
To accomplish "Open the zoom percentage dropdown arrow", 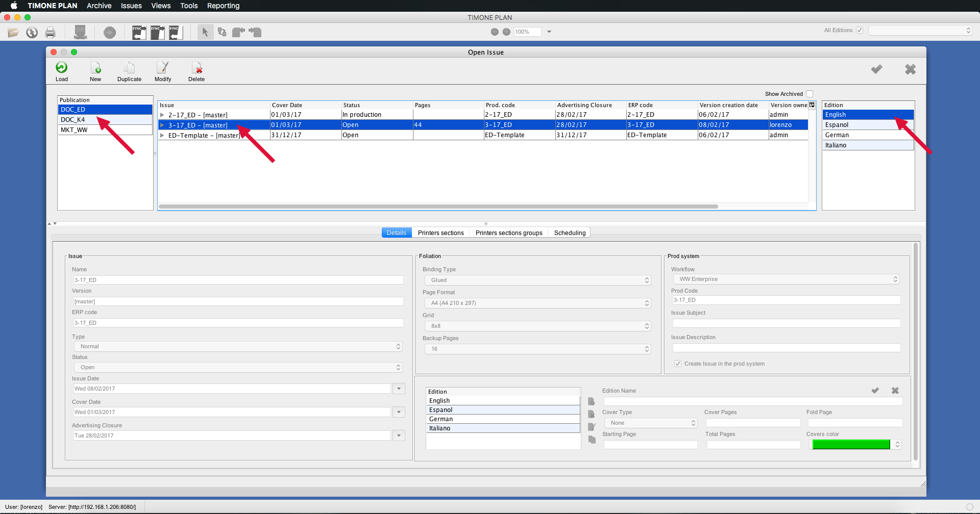I will pyautogui.click(x=549, y=32).
